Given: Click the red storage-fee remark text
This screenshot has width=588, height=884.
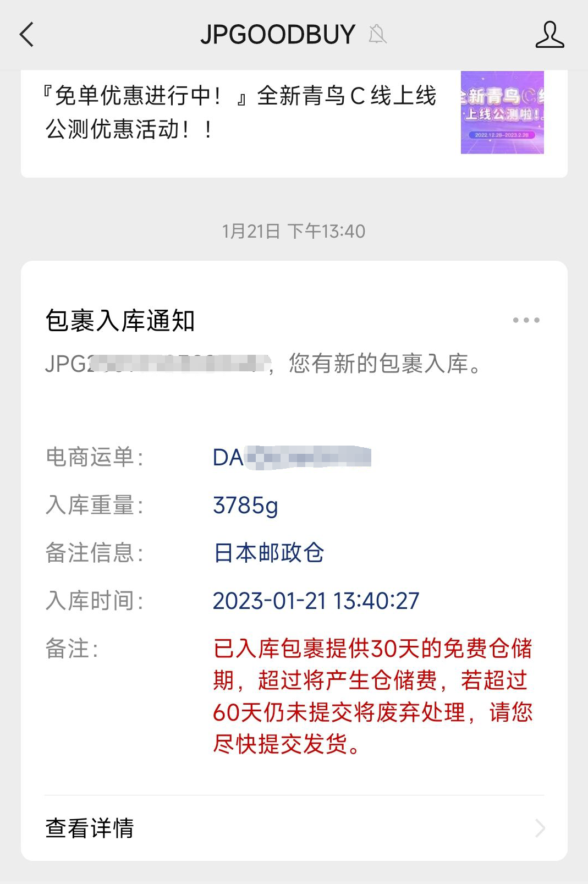Looking at the screenshot, I should (x=372, y=696).
